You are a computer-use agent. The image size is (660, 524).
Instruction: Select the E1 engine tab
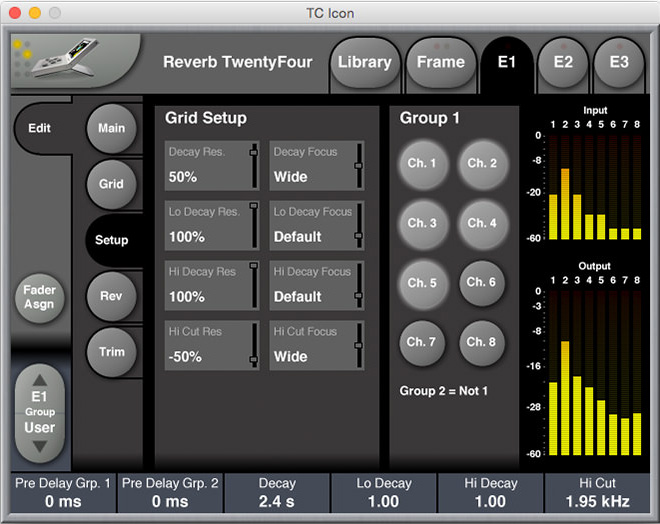point(507,62)
